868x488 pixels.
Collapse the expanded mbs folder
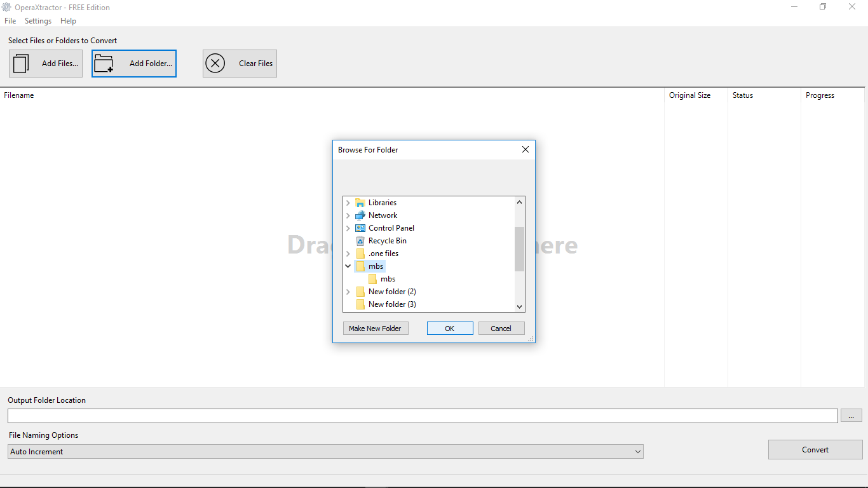click(348, 266)
